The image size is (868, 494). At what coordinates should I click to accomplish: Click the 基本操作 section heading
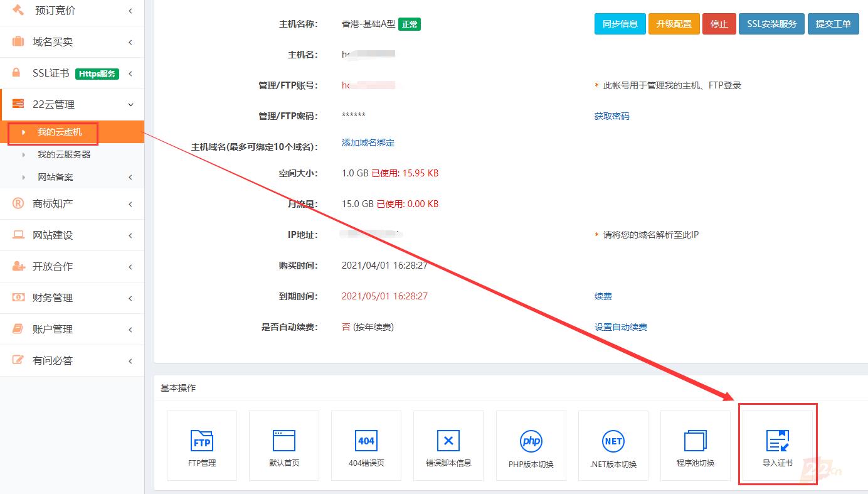pos(178,388)
